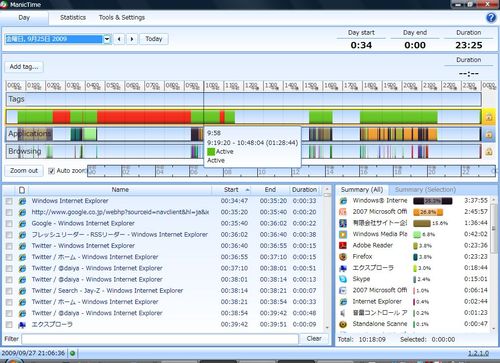Click the status bar timestamp 2009/09/27 21:06:36
The height and width of the screenshot is (363, 500).
click(x=33, y=353)
